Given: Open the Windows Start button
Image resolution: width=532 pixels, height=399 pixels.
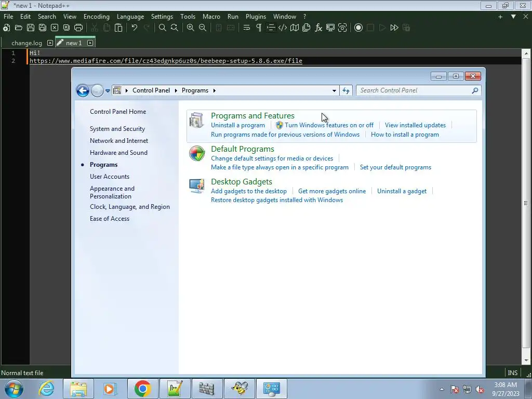Looking at the screenshot, I should click(14, 389).
